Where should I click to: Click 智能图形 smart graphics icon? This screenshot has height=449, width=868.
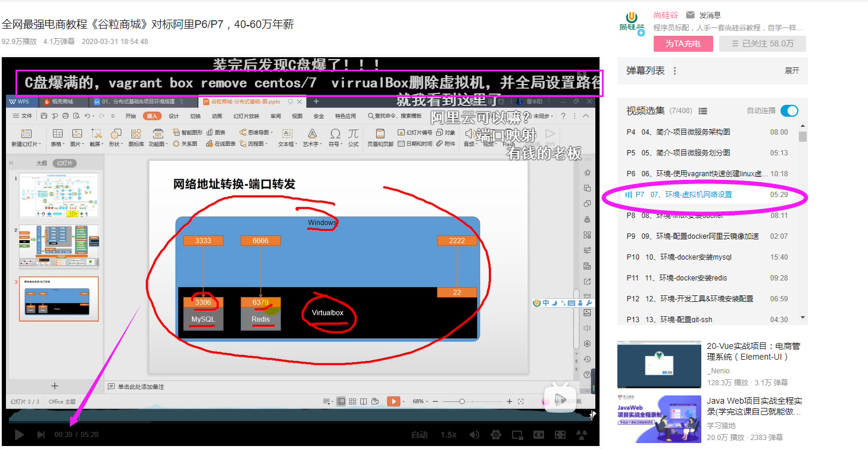pyautogui.click(x=188, y=132)
